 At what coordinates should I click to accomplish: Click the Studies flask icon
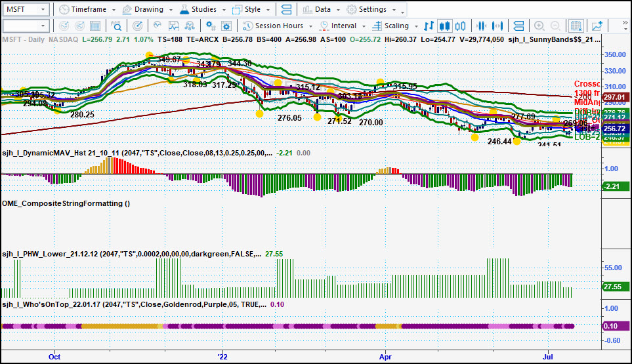(184, 9)
